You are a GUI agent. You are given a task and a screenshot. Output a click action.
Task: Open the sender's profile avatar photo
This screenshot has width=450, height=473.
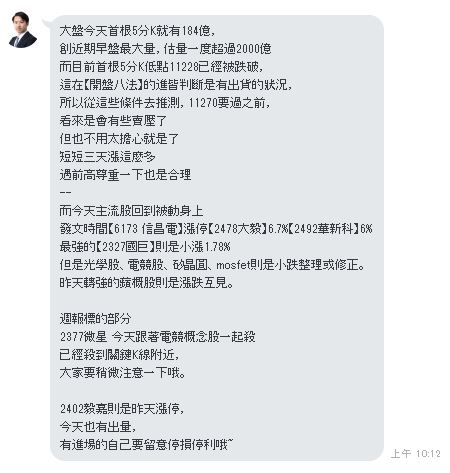pyautogui.click(x=22, y=30)
